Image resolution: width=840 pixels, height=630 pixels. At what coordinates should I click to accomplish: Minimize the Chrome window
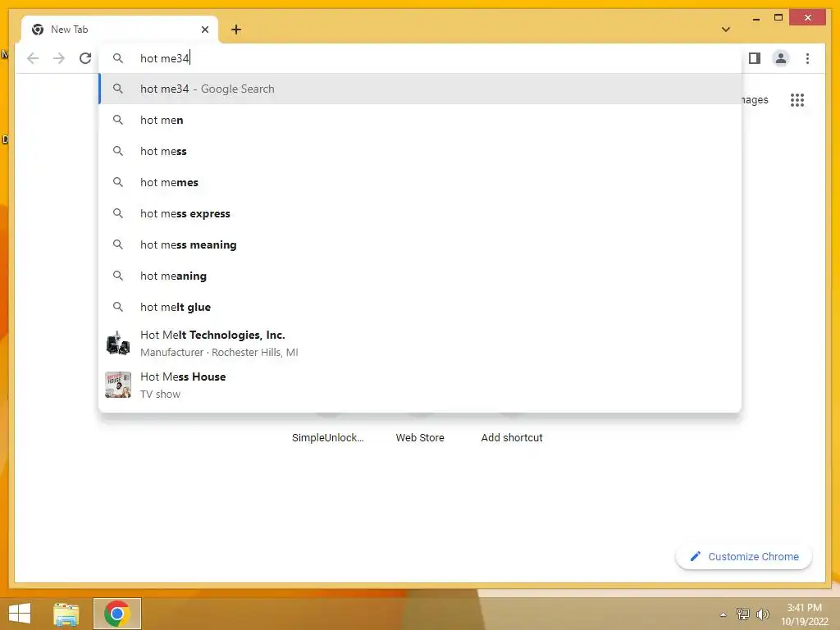[x=756, y=18]
